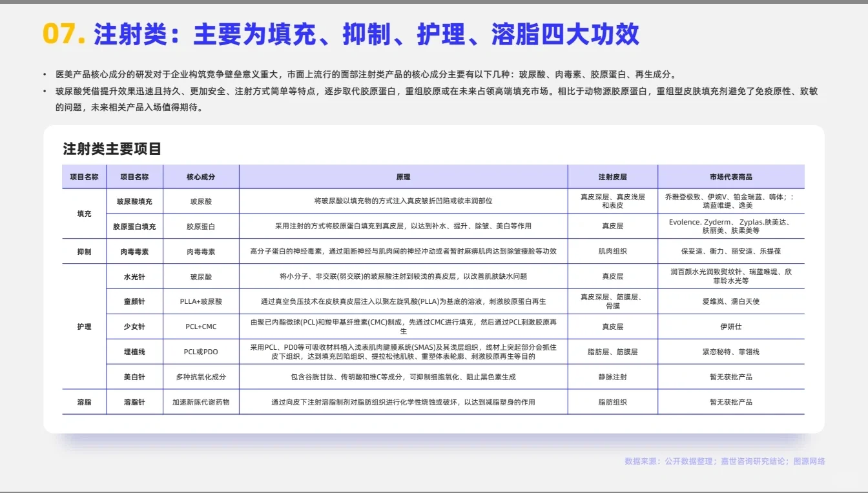This screenshot has height=493, width=868.
Task: Select the "肉毒毒素" row label
Action: point(134,251)
